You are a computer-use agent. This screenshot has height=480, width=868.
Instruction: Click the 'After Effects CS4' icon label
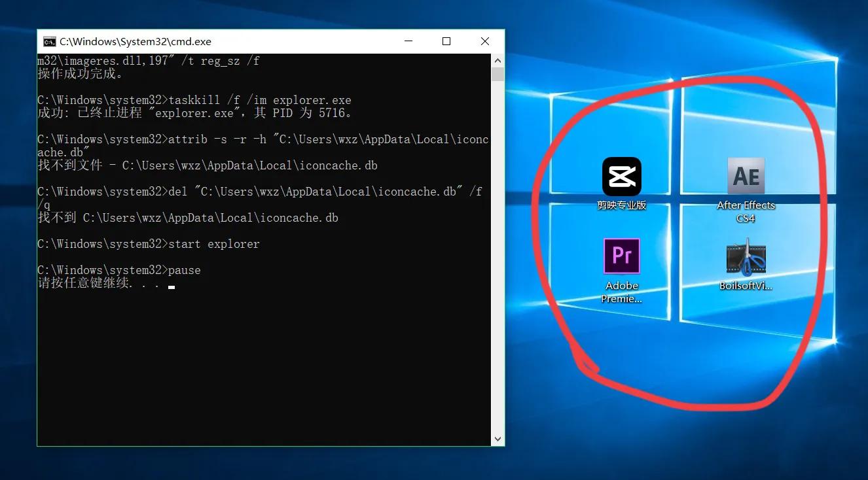746,212
